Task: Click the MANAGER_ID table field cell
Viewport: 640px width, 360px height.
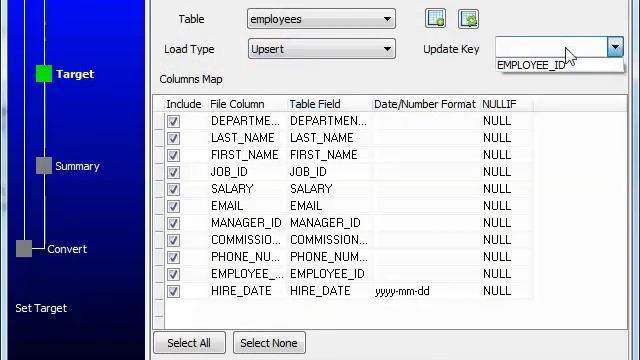Action: tap(329, 223)
